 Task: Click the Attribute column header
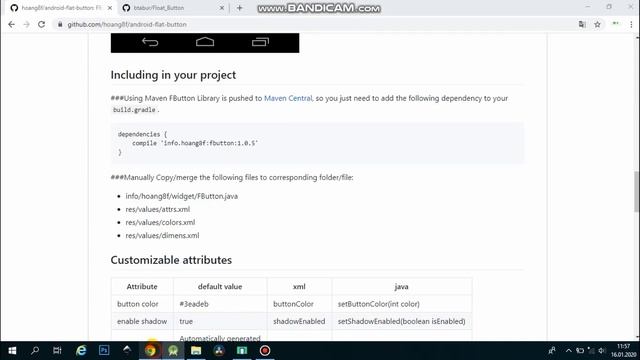142,287
